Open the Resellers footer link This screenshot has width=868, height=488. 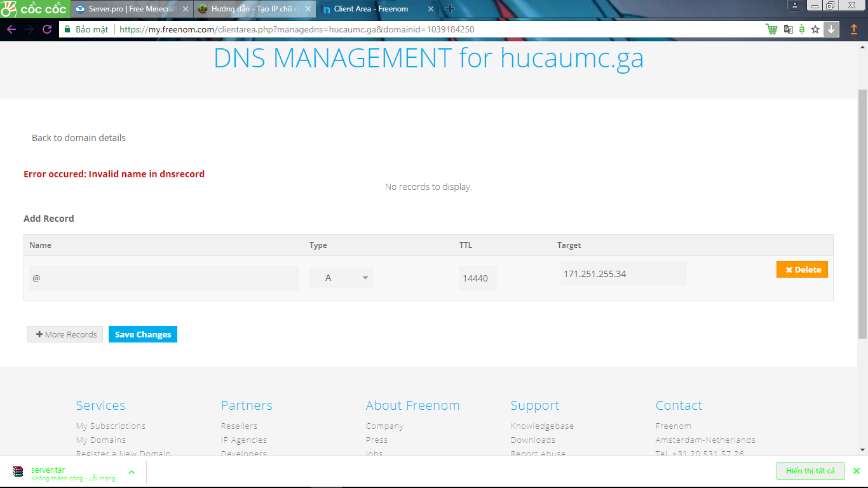239,426
